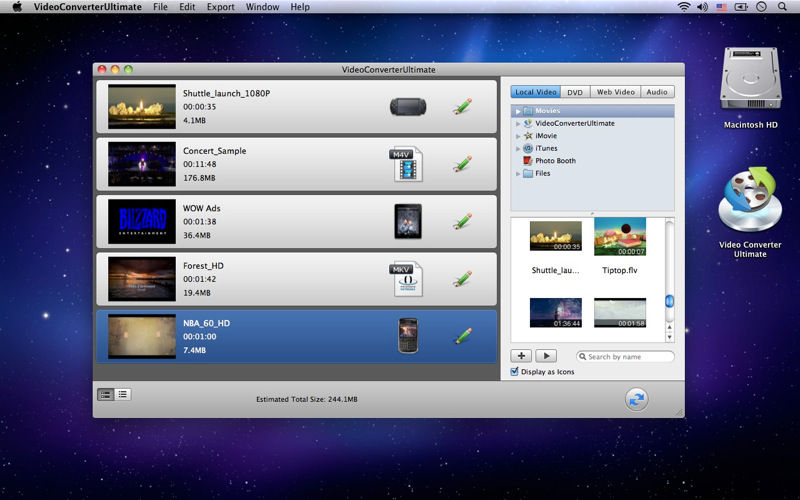
Task: Switch to compact text list view
Action: point(122,394)
